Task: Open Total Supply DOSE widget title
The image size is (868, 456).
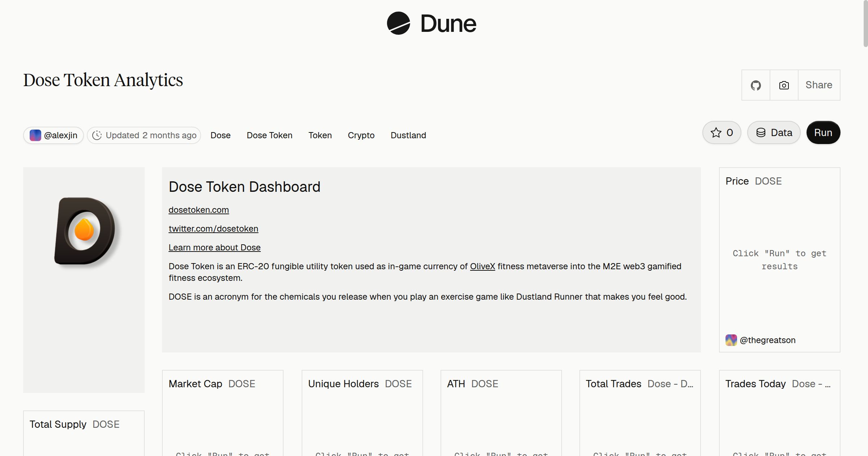Action: 75,424
